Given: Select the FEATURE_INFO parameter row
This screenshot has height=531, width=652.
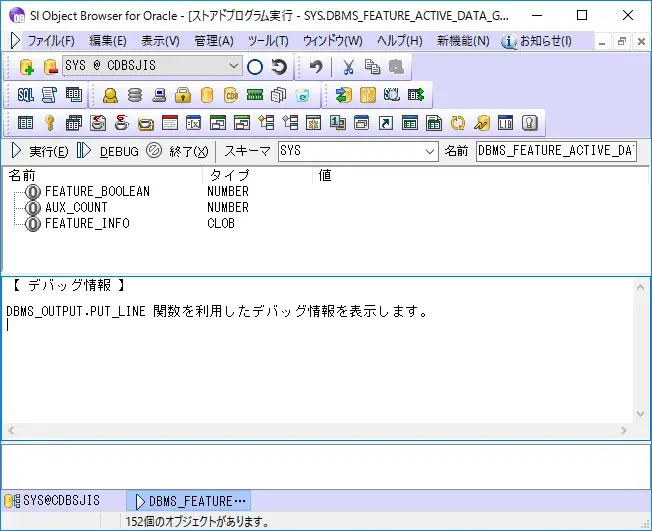Looking at the screenshot, I should (x=87, y=224).
